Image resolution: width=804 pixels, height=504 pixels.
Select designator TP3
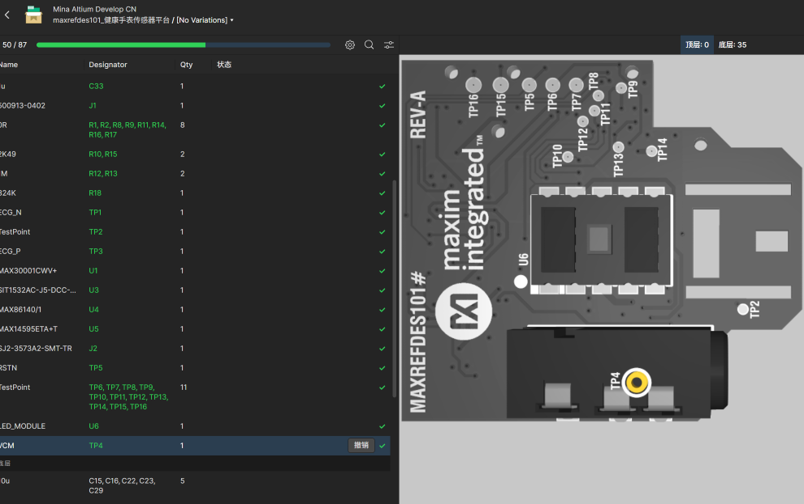tap(95, 251)
